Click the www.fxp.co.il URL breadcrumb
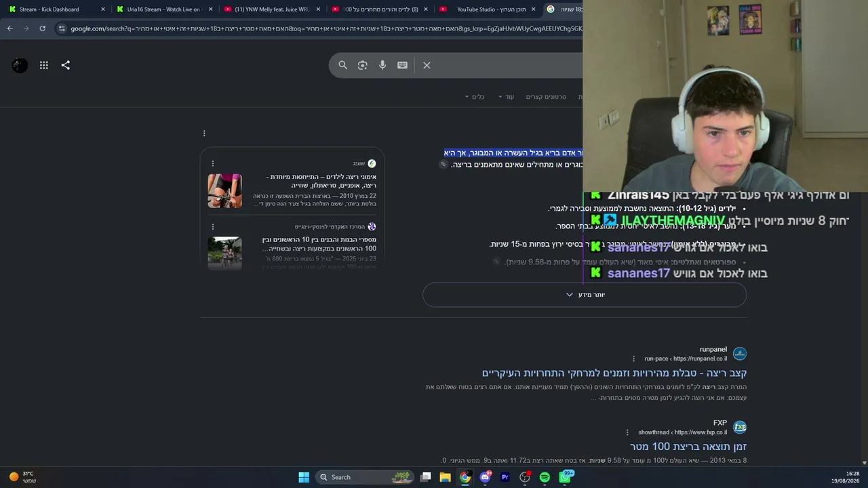 click(682, 432)
